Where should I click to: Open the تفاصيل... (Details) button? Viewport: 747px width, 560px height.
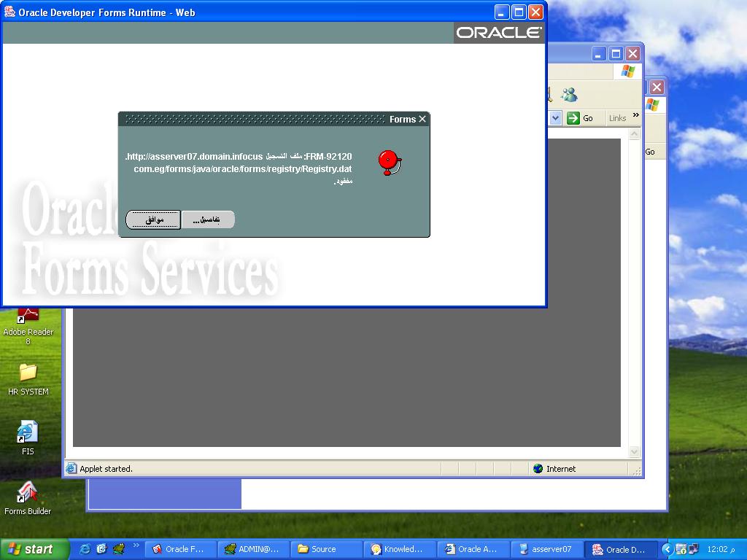pyautogui.click(x=208, y=219)
